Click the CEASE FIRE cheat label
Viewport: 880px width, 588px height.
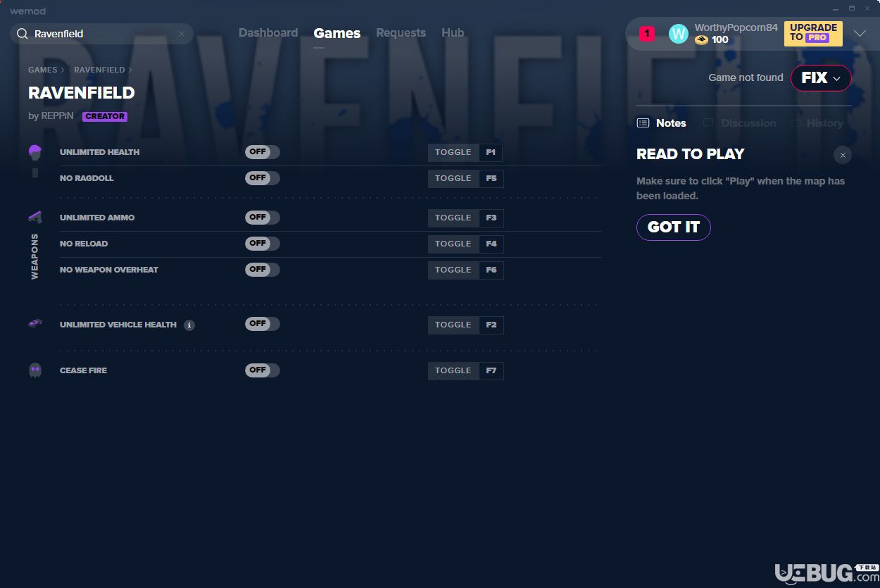83,370
